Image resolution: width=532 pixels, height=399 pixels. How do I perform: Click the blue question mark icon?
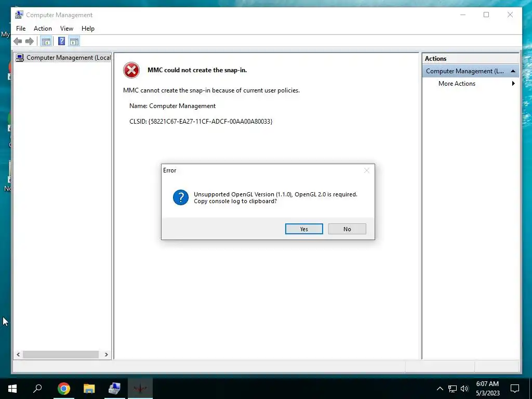pyautogui.click(x=181, y=197)
